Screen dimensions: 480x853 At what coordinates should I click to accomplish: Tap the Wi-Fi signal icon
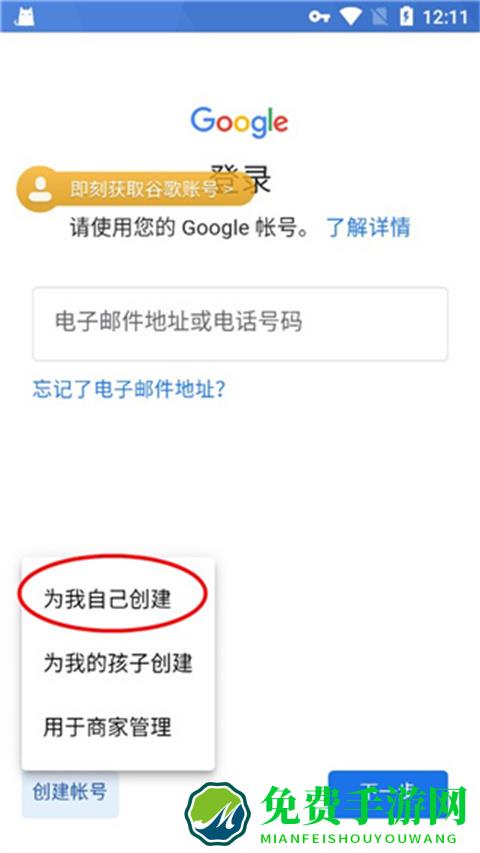coord(351,17)
